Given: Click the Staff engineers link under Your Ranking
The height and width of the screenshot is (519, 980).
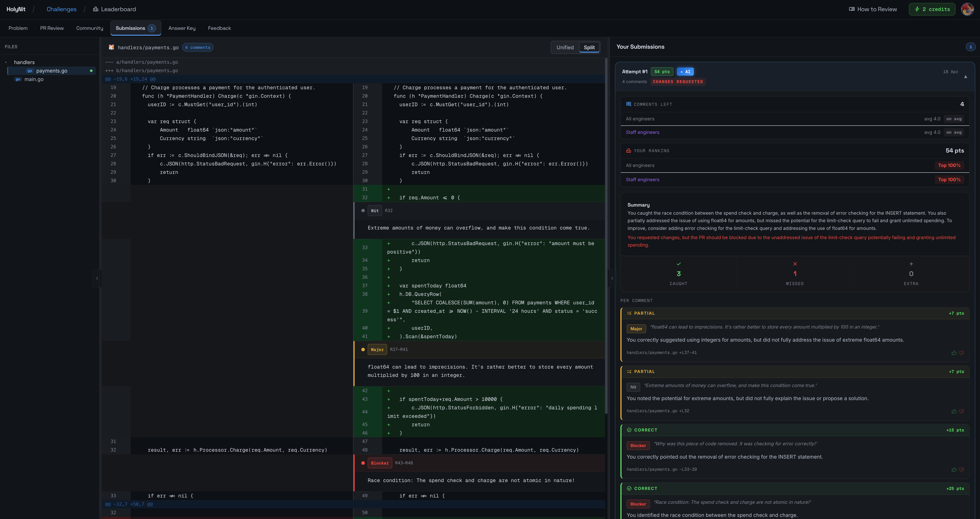Looking at the screenshot, I should tap(642, 180).
